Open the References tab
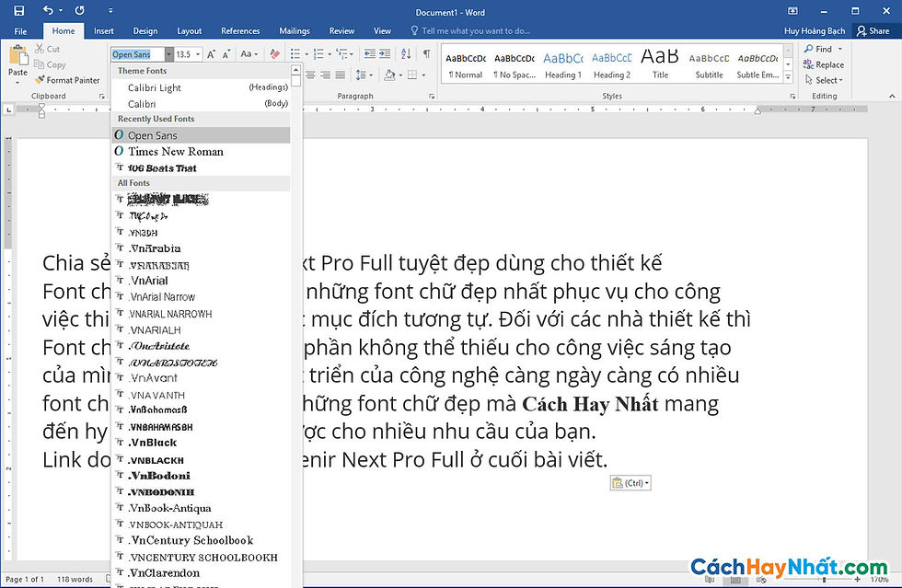This screenshot has width=902, height=588. [240, 31]
